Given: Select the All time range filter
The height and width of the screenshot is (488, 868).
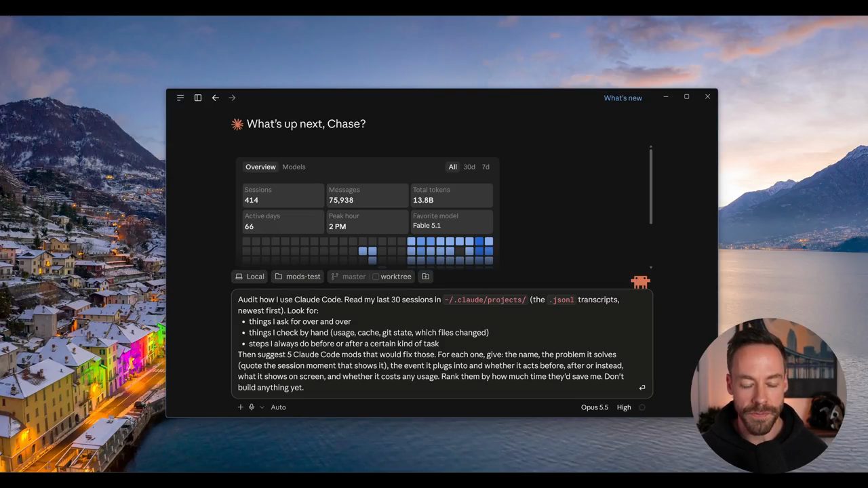Looking at the screenshot, I should (452, 167).
